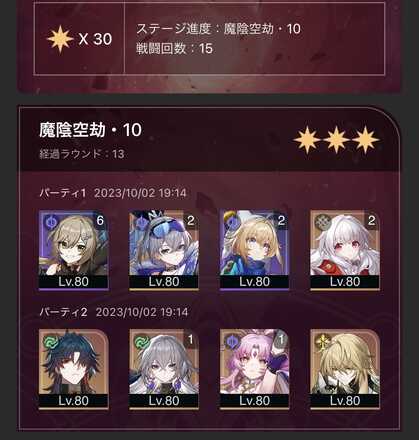The width and height of the screenshot is (419, 440).
Task: Click the quantum element icon on pink-haired character
Action: pos(232,341)
